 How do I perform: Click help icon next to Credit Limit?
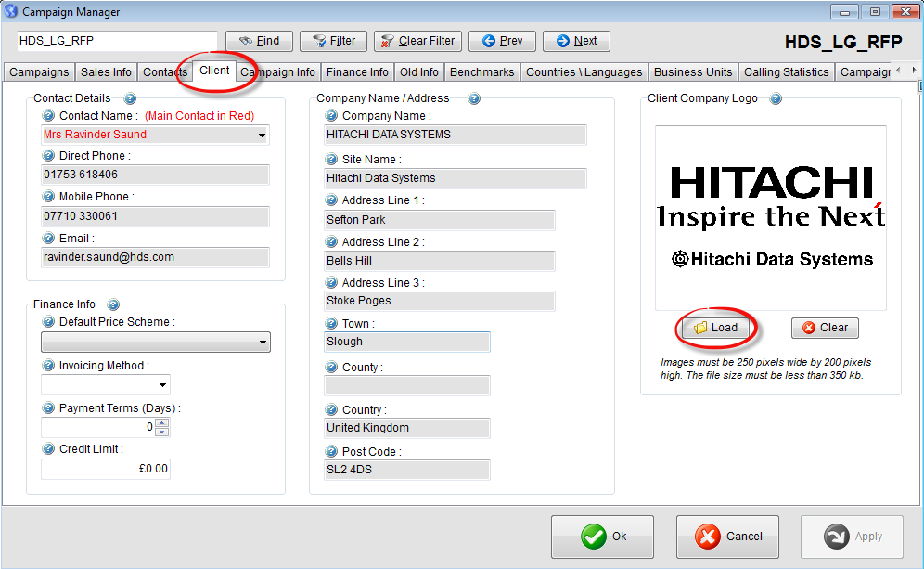(48, 448)
